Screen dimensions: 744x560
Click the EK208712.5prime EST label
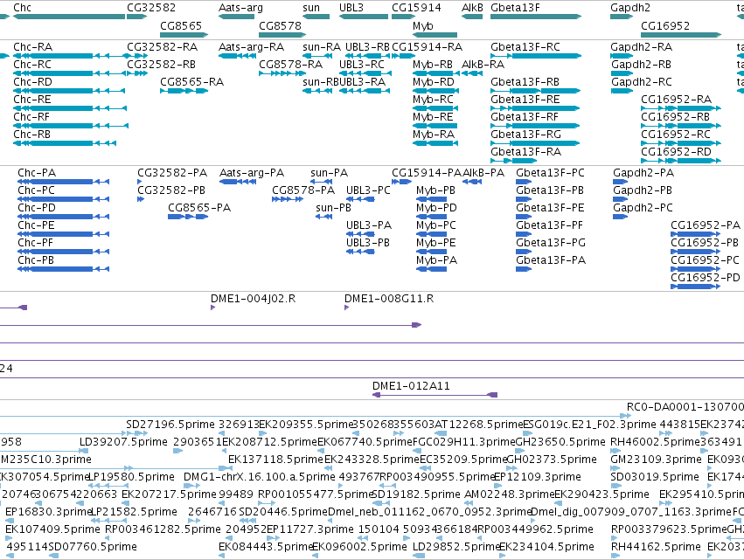point(269,442)
